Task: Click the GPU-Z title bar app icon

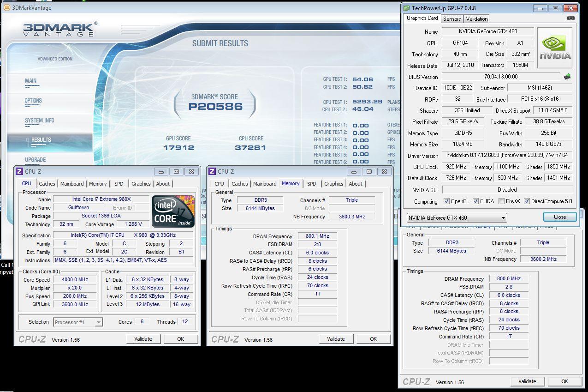Action: click(406, 8)
